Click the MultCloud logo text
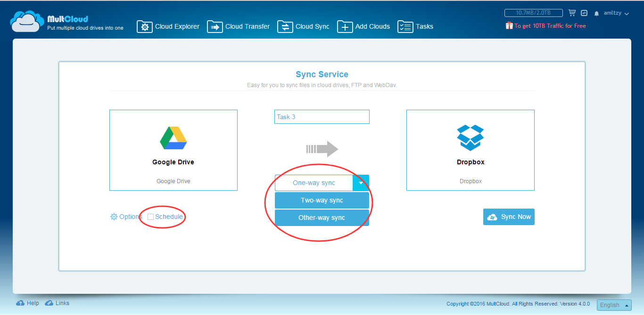Screen dimensions: 644x315 [x=67, y=19]
